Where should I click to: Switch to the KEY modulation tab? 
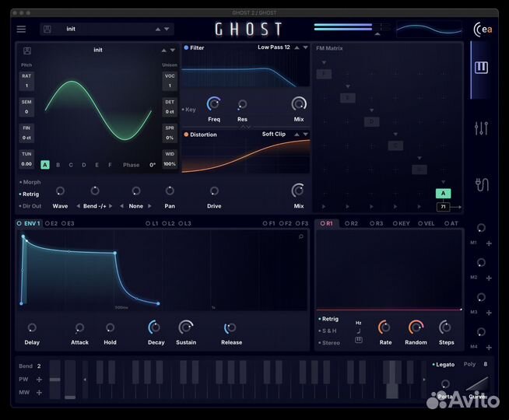click(x=402, y=223)
